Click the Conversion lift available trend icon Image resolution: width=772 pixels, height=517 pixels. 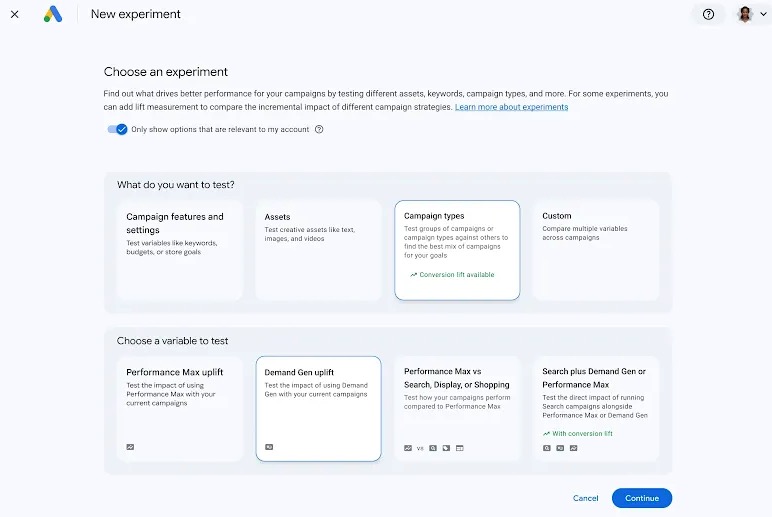tap(414, 275)
